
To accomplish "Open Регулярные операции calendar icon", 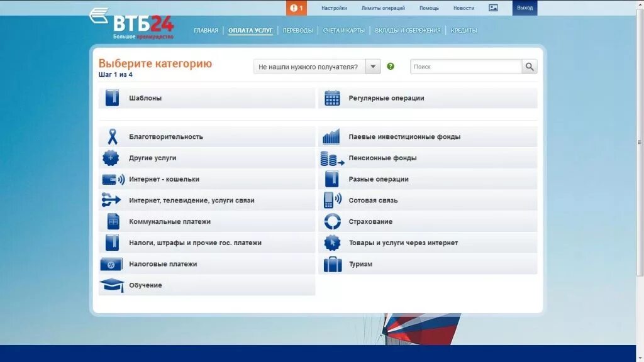I will pyautogui.click(x=331, y=97).
